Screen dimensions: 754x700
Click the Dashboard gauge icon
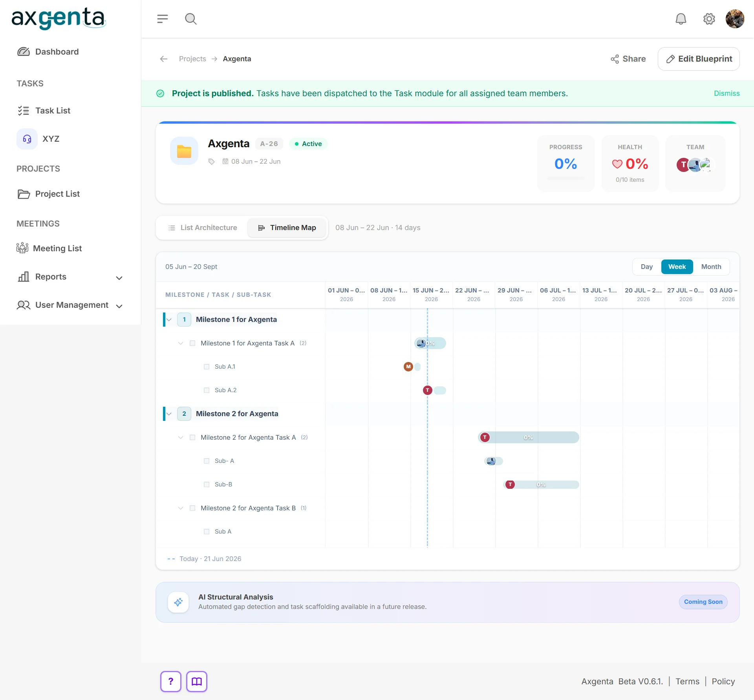point(23,51)
